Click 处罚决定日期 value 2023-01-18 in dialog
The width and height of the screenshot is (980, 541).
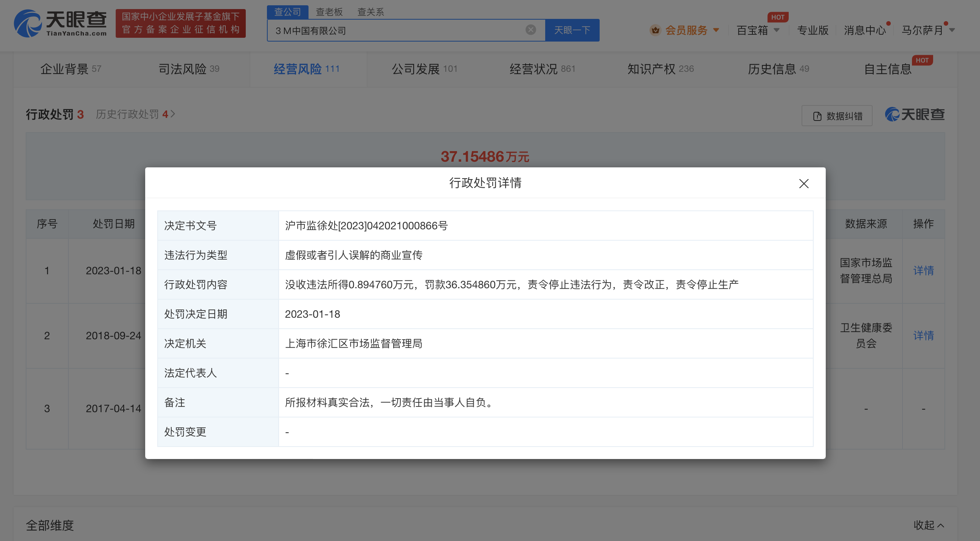312,314
